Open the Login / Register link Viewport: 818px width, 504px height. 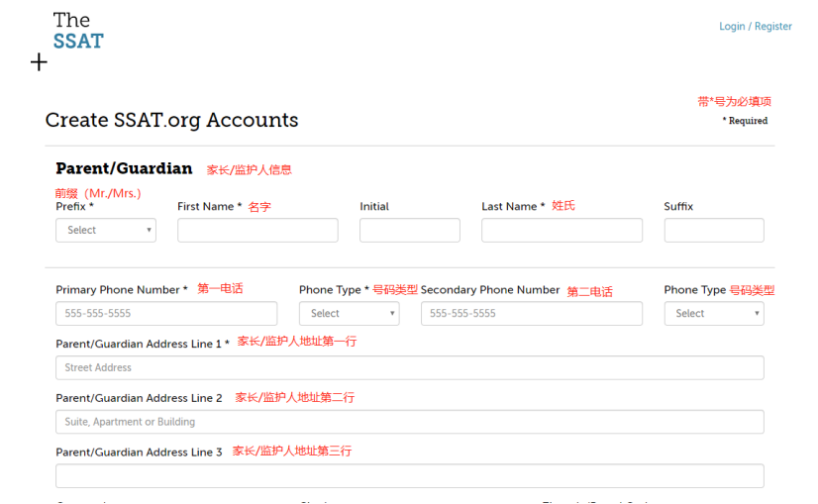(x=755, y=26)
